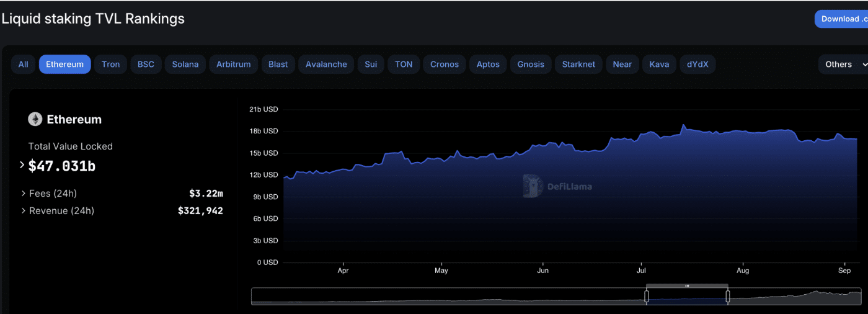868x314 pixels.
Task: Pick the Starknet chain filter
Action: (578, 65)
